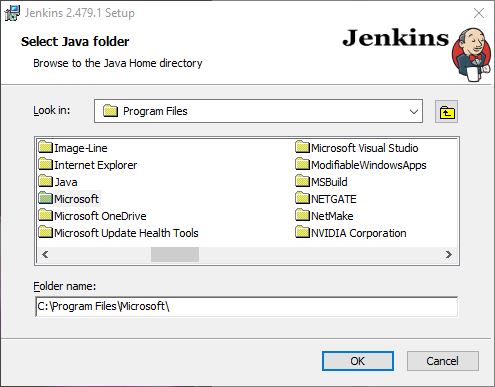Select the ModifiableWindowsApps folder name

(x=369, y=165)
